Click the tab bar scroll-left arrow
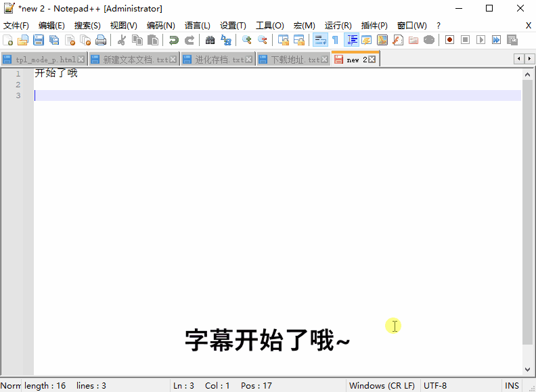This screenshot has width=536, height=392. tap(519, 59)
